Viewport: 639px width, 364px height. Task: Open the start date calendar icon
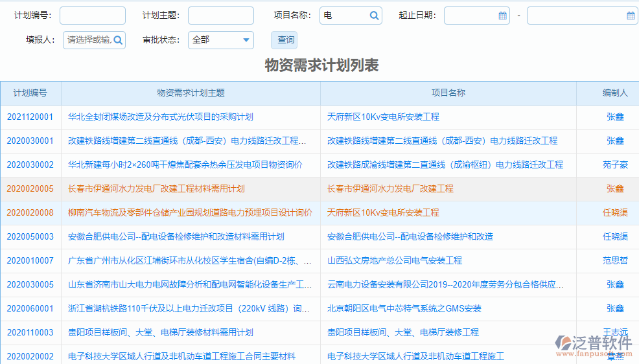click(502, 16)
